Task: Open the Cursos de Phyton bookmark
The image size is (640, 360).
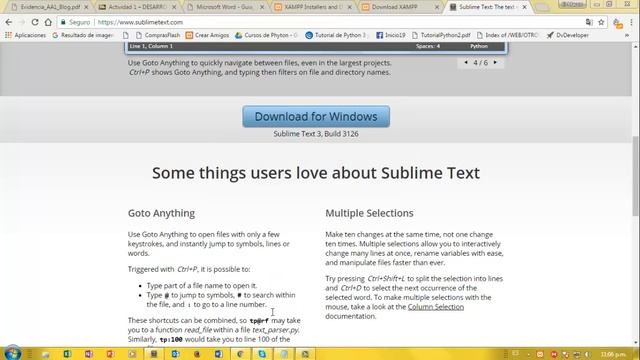Action: coord(267,35)
